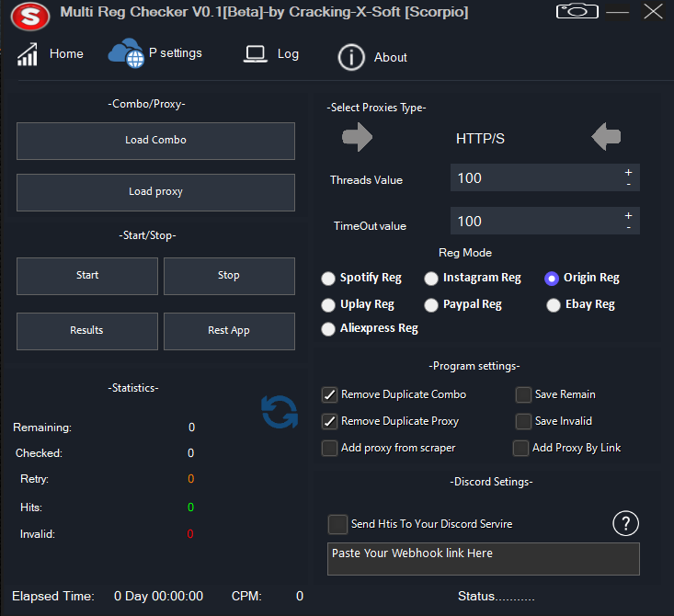Click the red S application logo
This screenshot has height=616, width=674.
coord(30,17)
